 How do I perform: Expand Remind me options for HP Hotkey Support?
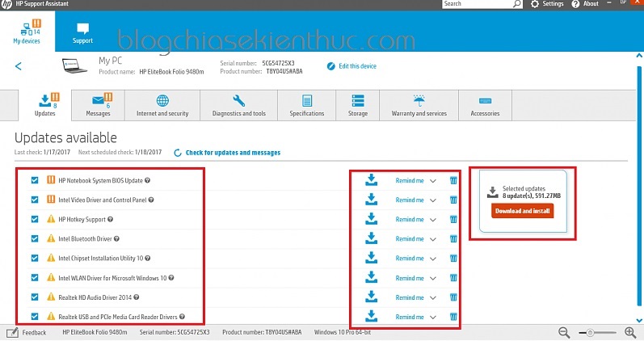click(x=433, y=220)
